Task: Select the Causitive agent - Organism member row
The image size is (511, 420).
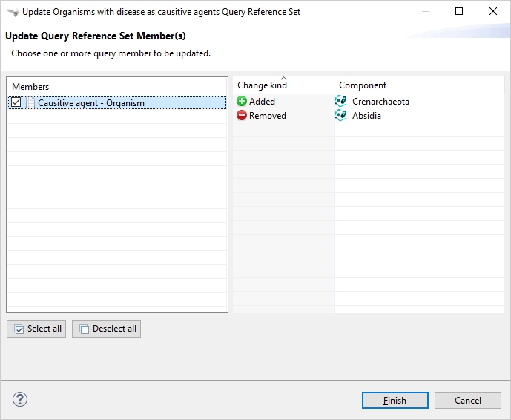Action: point(91,103)
